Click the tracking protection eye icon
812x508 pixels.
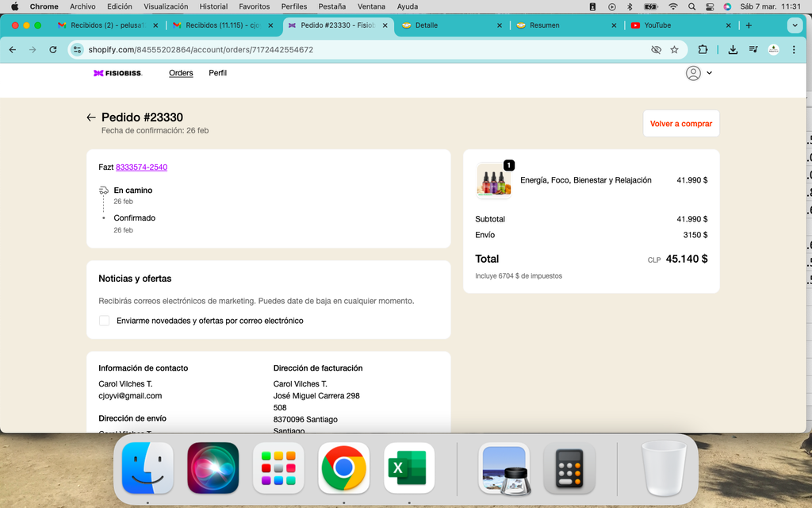coord(656,50)
